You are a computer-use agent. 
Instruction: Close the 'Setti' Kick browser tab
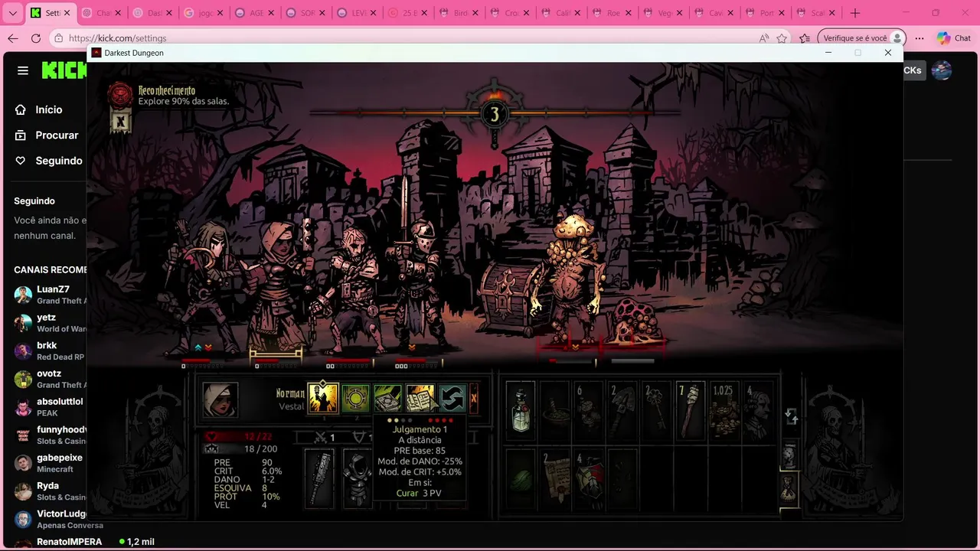67,13
